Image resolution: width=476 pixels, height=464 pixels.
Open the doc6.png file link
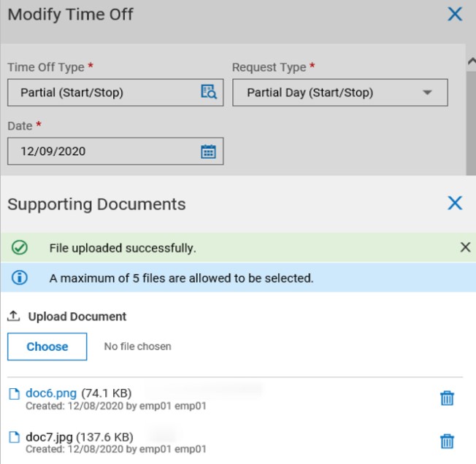pos(51,394)
